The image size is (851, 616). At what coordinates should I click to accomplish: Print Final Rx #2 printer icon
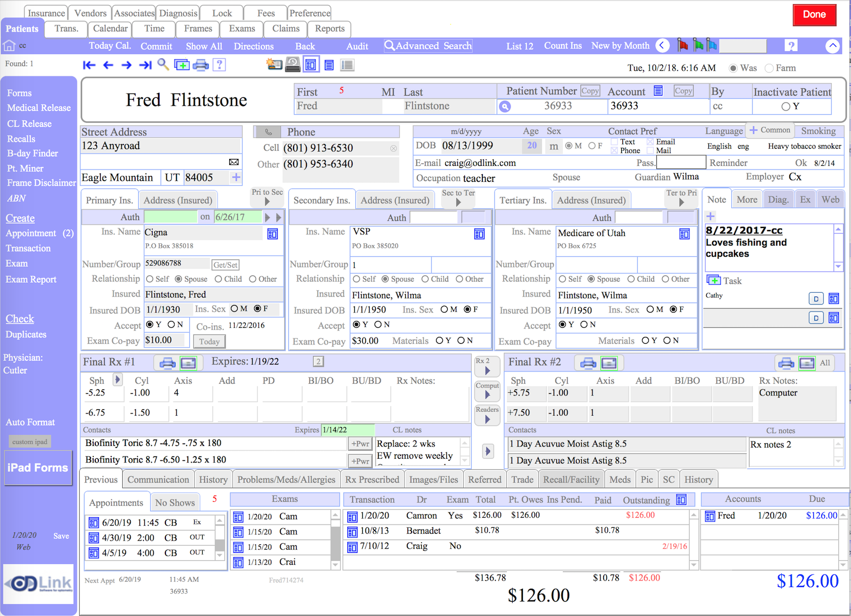point(588,363)
